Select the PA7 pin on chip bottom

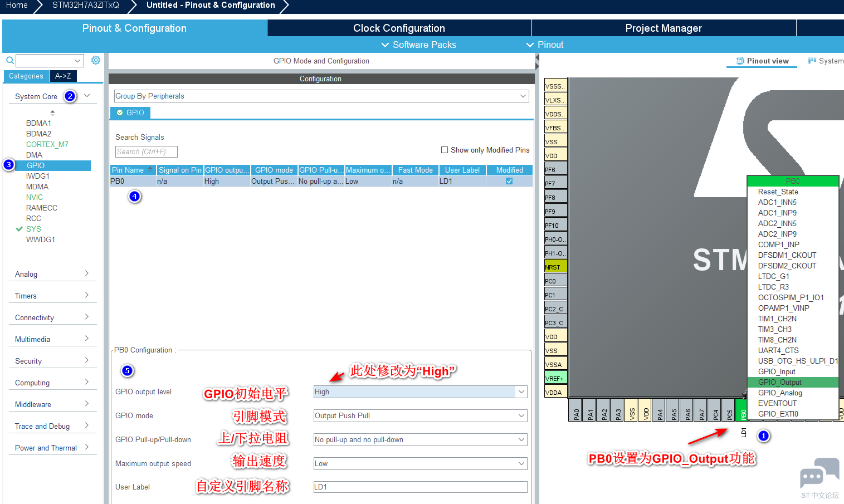701,410
